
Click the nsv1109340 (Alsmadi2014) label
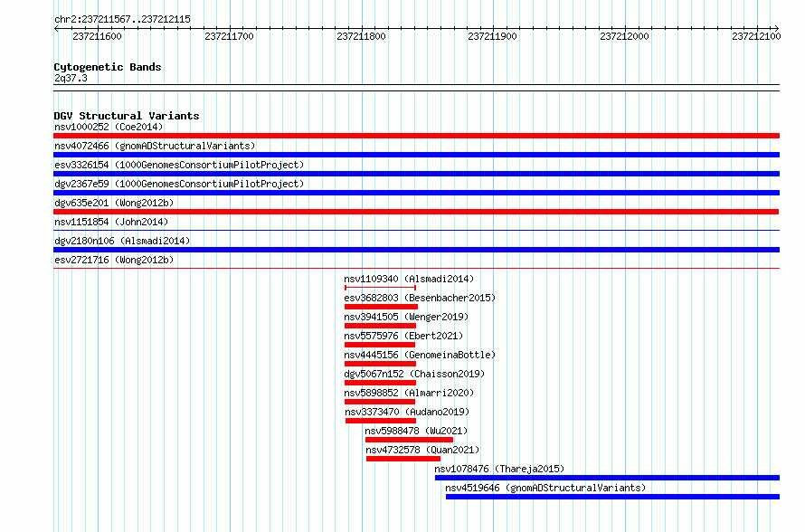(409, 279)
